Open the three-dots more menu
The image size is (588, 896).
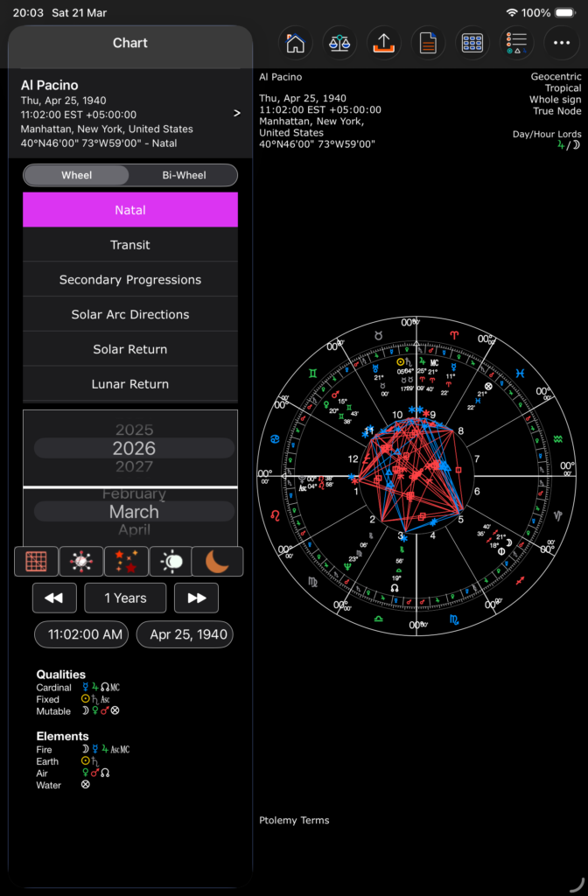point(562,43)
